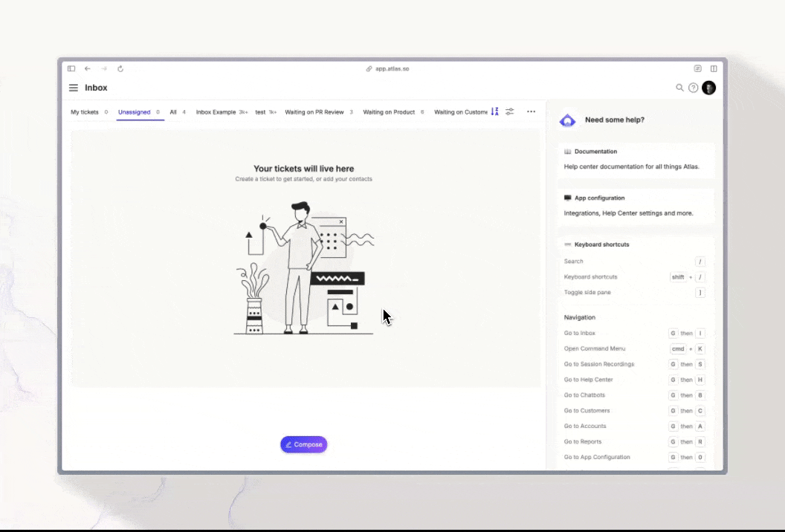Open the hamburger navigation menu
Viewport: 785px width, 532px height.
(x=73, y=88)
